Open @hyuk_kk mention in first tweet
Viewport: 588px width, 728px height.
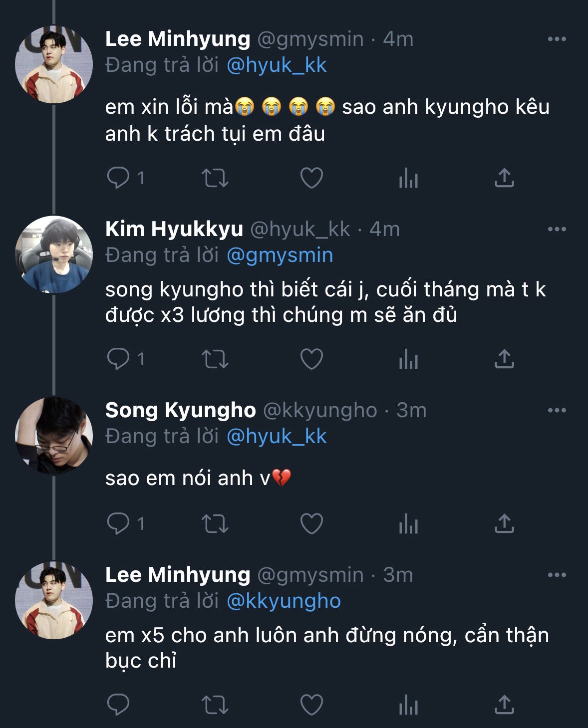point(277,65)
